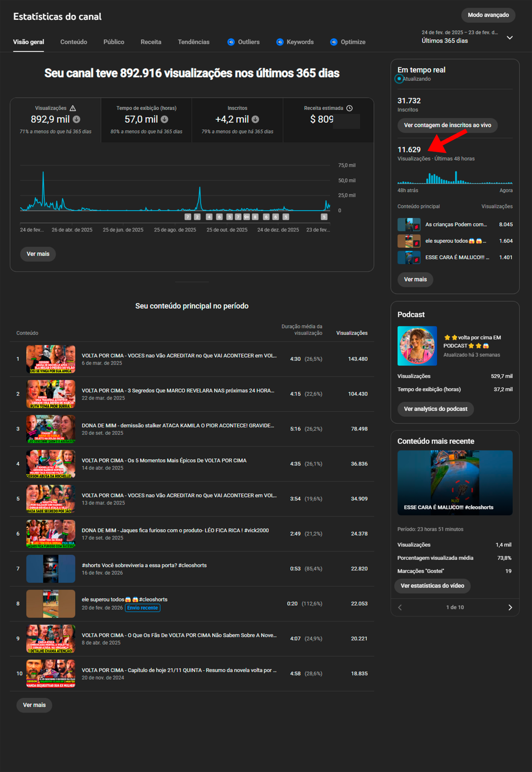The height and width of the screenshot is (772, 532).
Task: Open the vidIQ Outliers tab
Action: (x=243, y=42)
